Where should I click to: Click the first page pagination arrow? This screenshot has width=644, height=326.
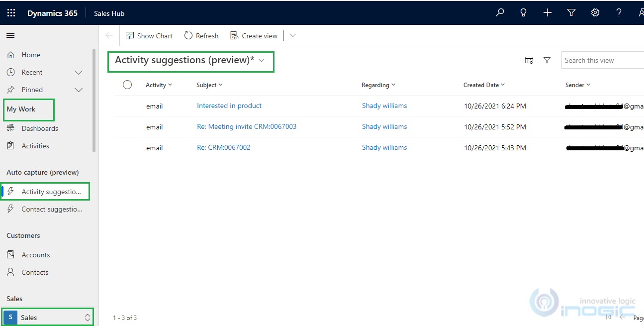608,317
